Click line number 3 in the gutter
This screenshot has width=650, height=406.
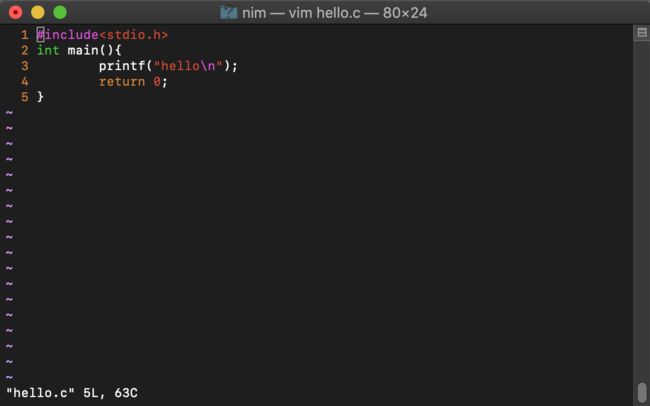[x=25, y=66]
